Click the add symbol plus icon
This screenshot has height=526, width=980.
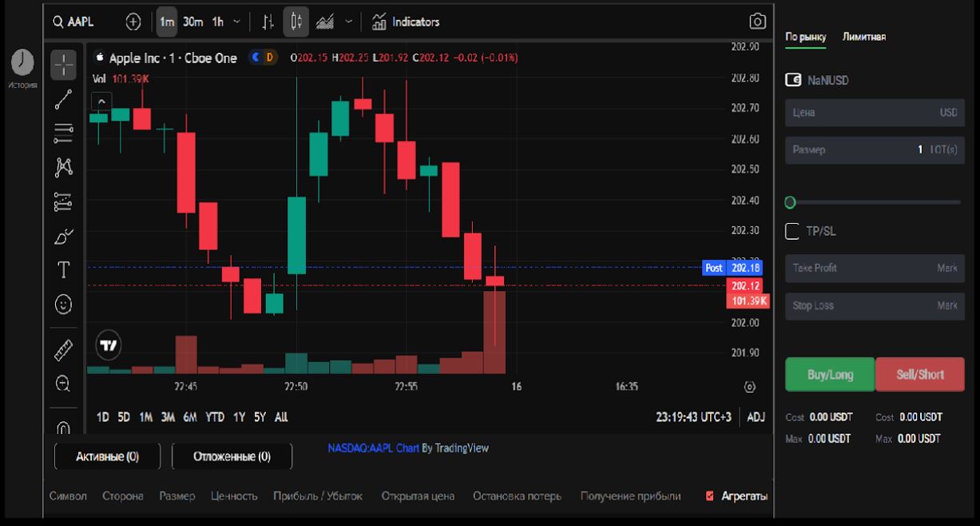pos(133,22)
